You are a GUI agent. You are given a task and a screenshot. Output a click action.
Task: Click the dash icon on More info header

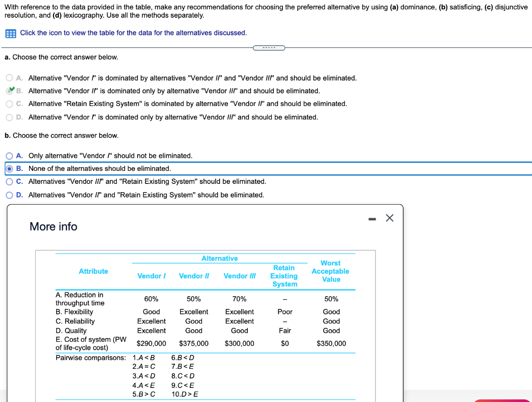371,219
